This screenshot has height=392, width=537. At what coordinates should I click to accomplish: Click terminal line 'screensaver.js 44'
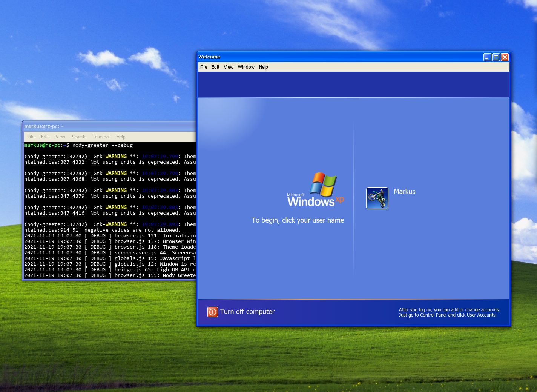point(110,253)
